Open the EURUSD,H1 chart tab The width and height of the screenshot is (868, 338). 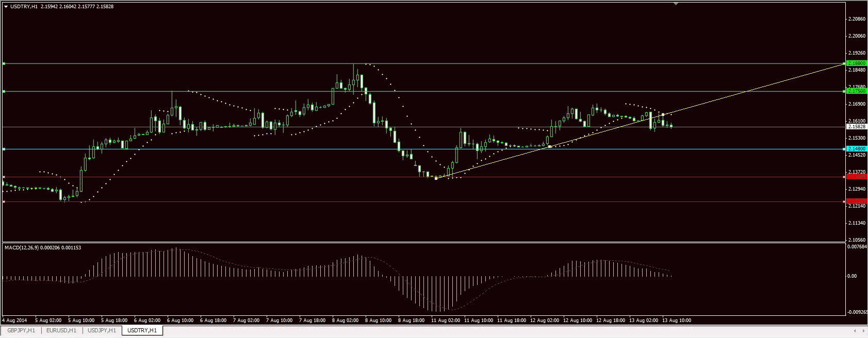click(x=61, y=330)
